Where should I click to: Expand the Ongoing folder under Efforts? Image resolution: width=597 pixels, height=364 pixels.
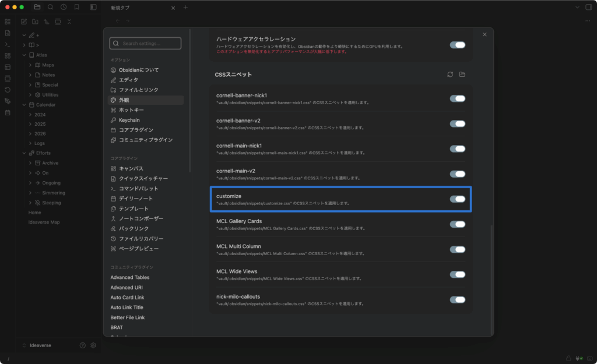coord(30,183)
